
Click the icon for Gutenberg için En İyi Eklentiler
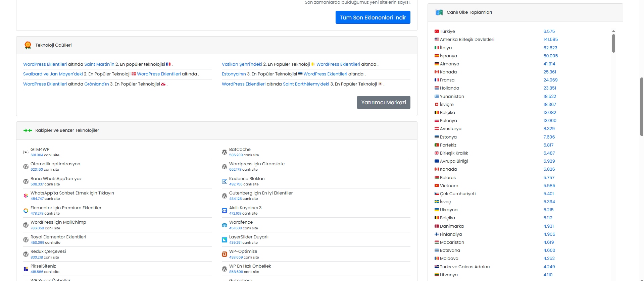(x=225, y=196)
